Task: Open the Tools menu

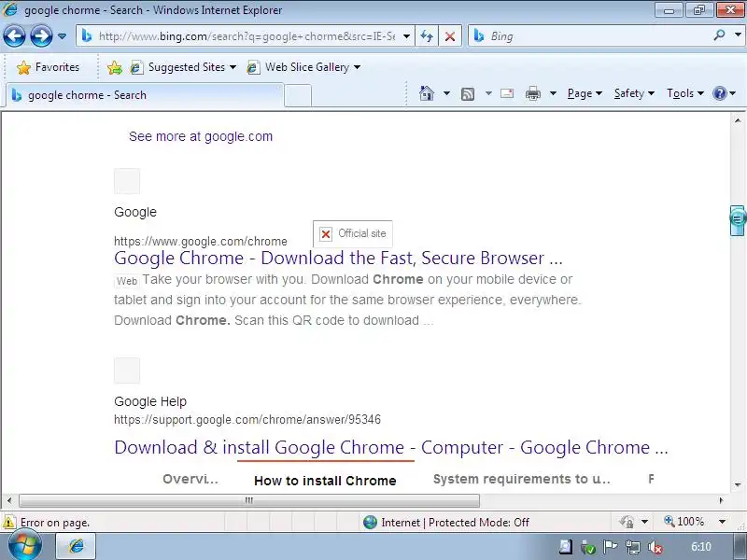Action: point(685,93)
